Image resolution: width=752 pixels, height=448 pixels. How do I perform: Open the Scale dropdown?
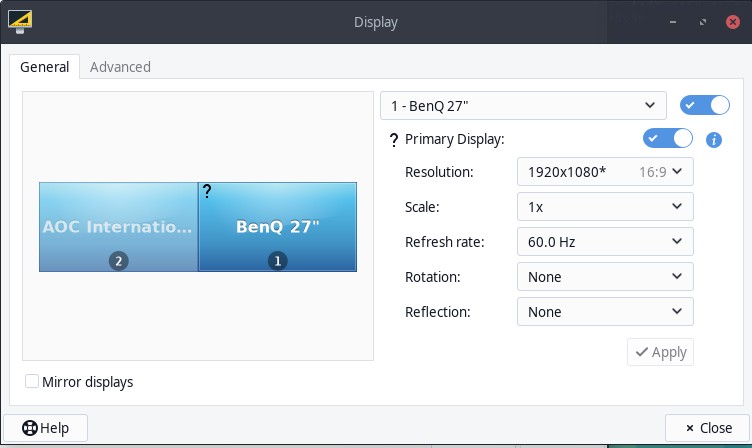tap(605, 207)
